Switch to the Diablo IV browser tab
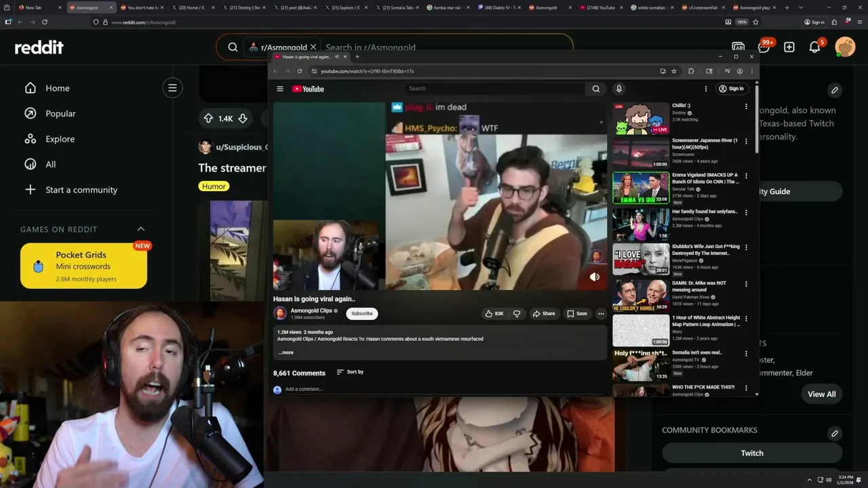Viewport: 868px width, 488px height. (x=499, y=7)
